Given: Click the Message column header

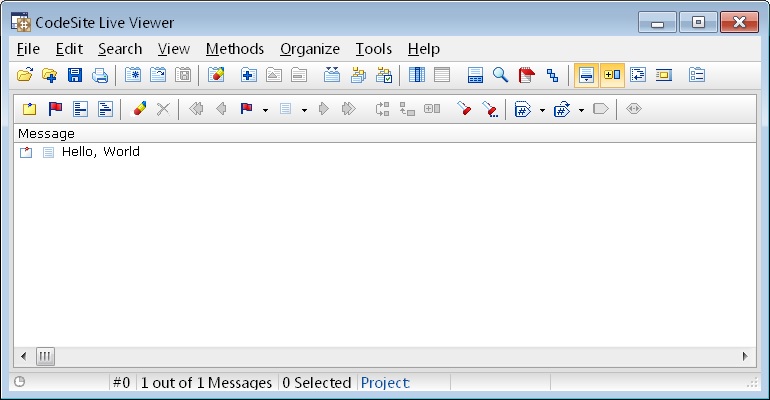Looking at the screenshot, I should coord(385,133).
